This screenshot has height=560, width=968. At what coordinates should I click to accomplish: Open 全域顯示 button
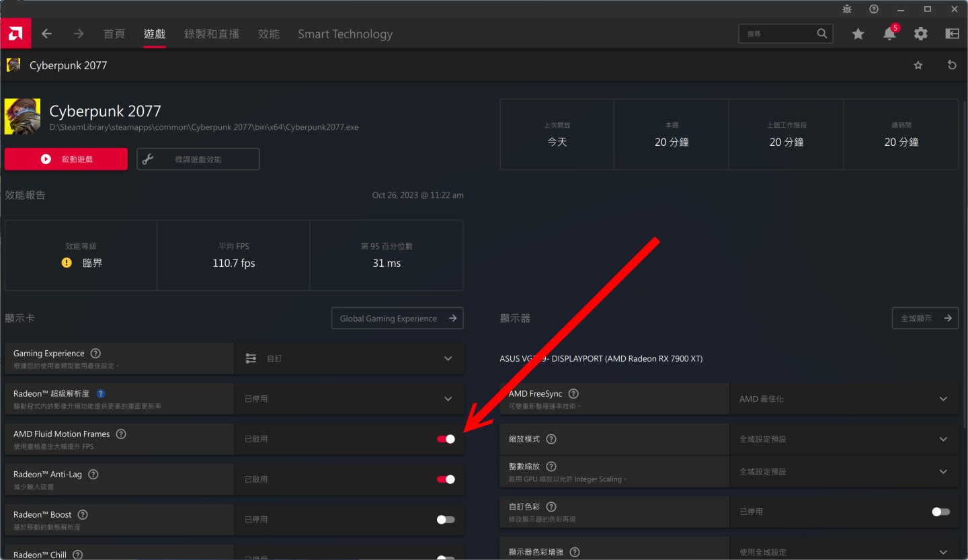click(x=926, y=318)
